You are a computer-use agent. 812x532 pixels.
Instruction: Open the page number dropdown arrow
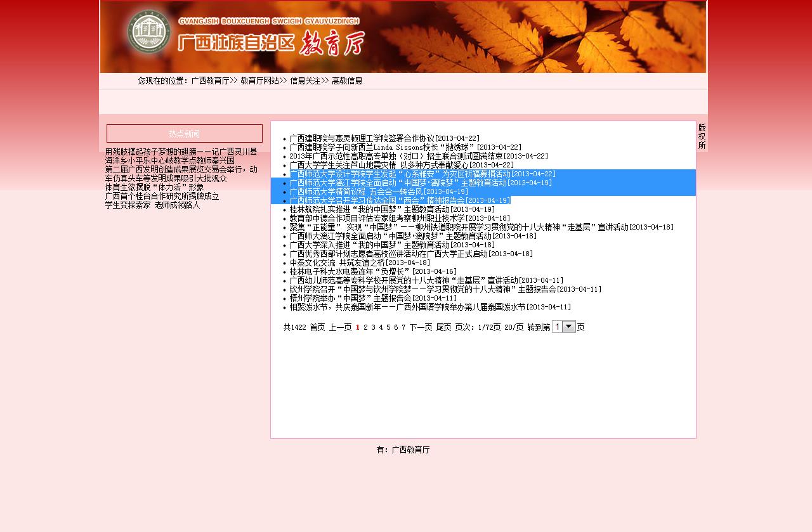point(569,327)
